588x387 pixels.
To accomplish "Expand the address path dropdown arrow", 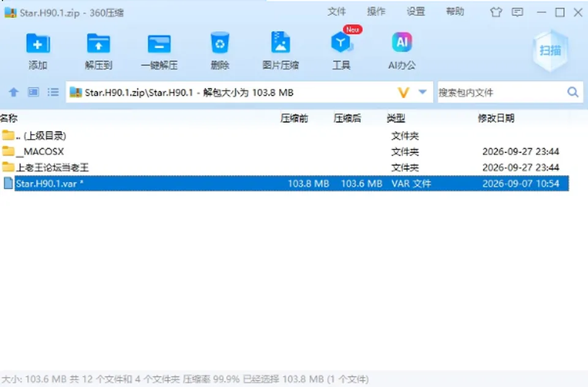I will coord(423,92).
